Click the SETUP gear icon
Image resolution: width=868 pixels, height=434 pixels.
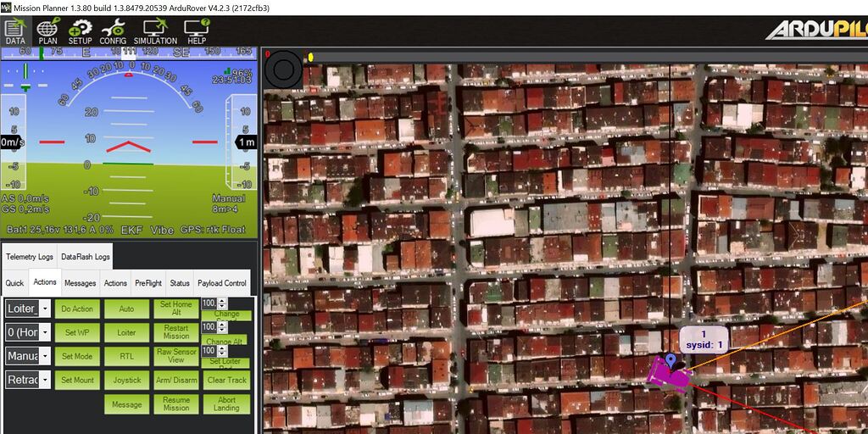coord(80,30)
